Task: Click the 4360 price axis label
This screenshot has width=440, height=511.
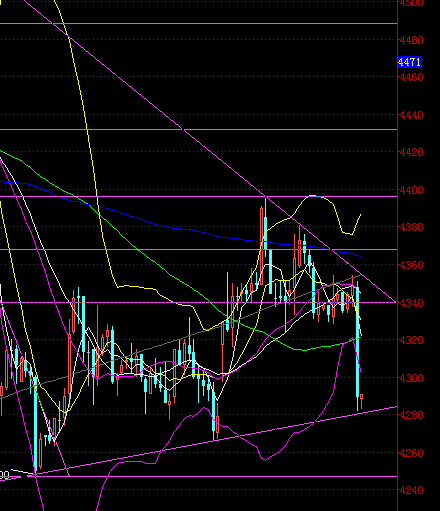Action: click(x=412, y=265)
